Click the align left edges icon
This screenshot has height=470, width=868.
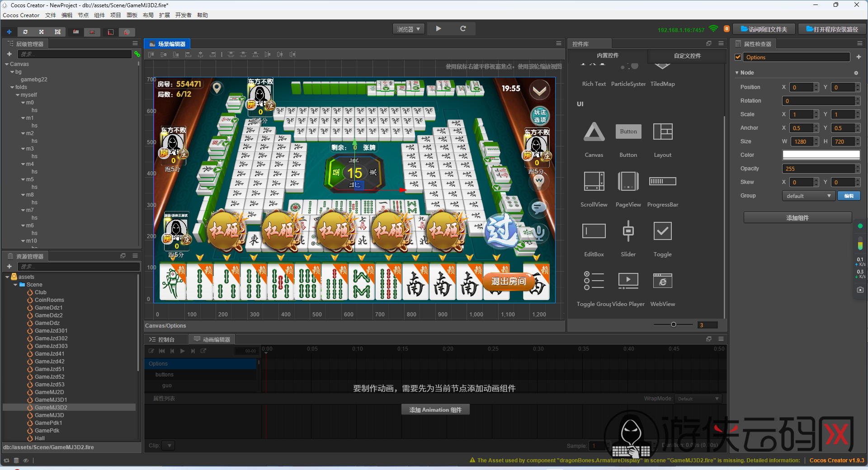pyautogui.click(x=188, y=54)
